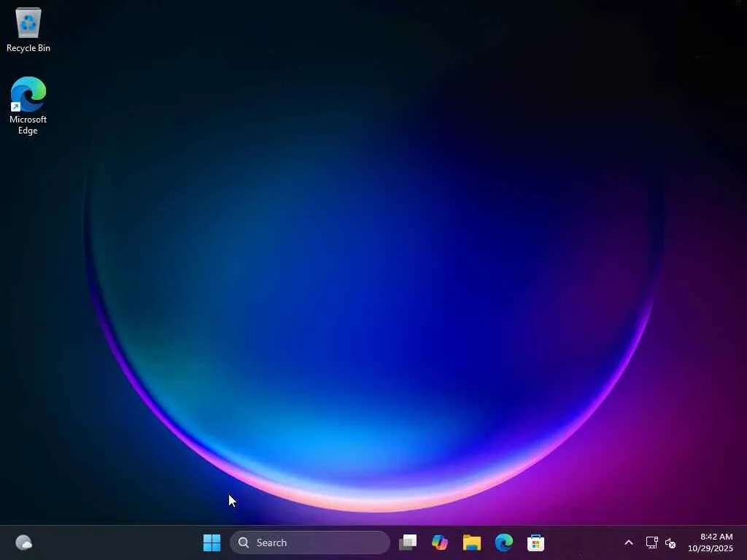Click the taskbar Search box
The image size is (747, 560).
click(309, 542)
